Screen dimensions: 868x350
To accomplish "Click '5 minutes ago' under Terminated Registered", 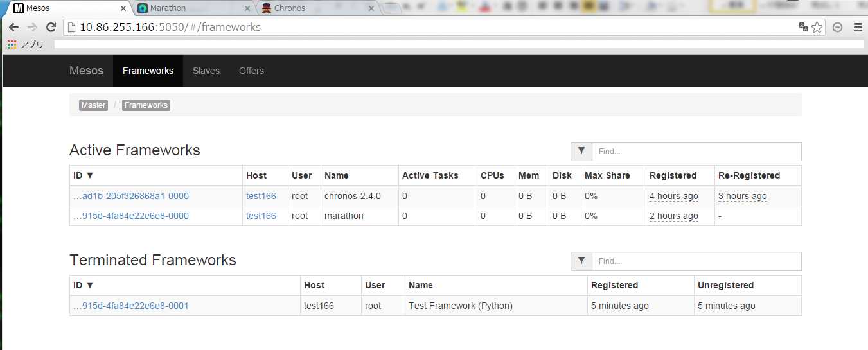I will [620, 306].
